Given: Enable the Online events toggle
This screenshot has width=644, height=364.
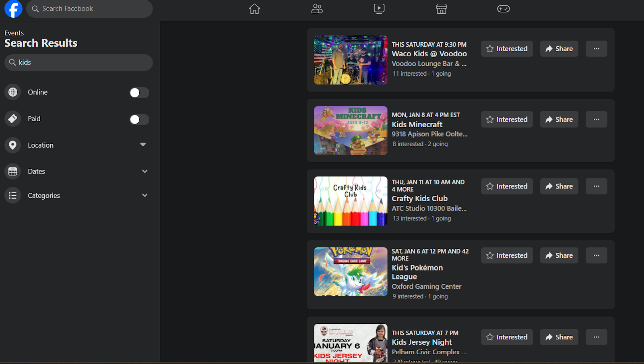Looking at the screenshot, I should tap(139, 93).
